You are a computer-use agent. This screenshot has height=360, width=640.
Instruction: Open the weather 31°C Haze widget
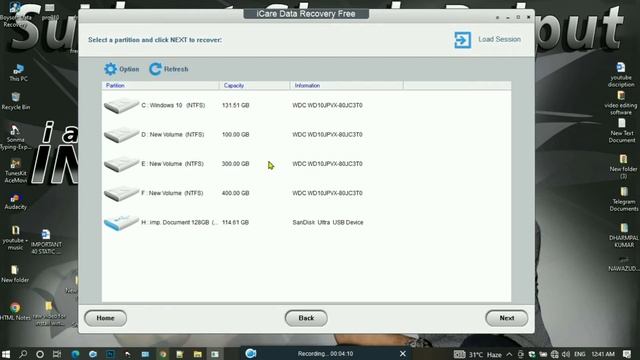(x=478, y=354)
